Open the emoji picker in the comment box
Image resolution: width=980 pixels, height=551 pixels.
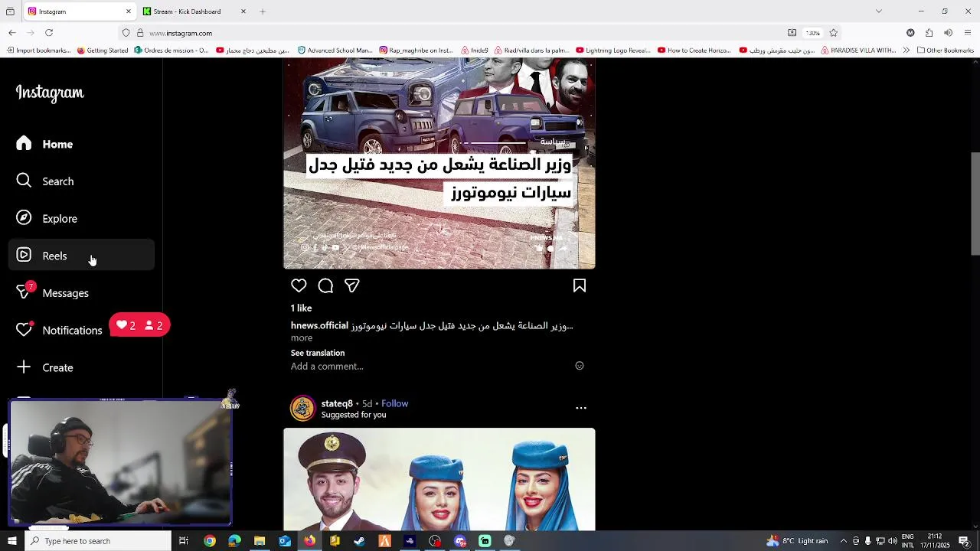point(580,366)
